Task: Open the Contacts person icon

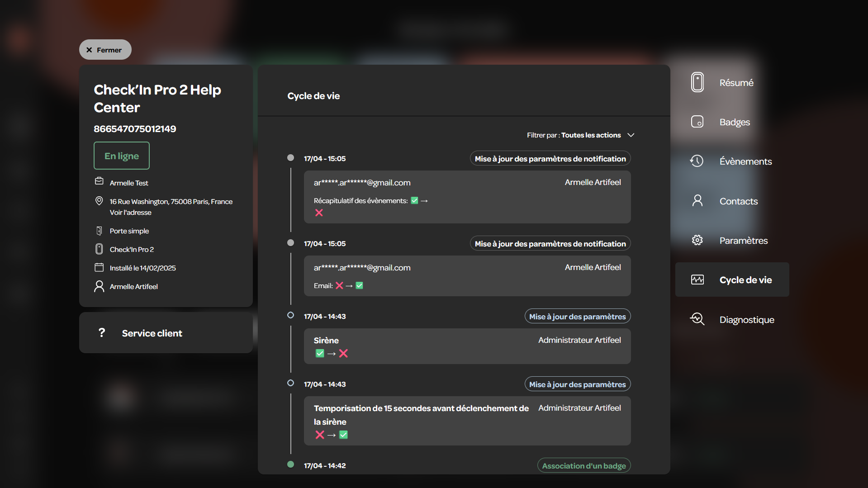Action: [x=697, y=201]
